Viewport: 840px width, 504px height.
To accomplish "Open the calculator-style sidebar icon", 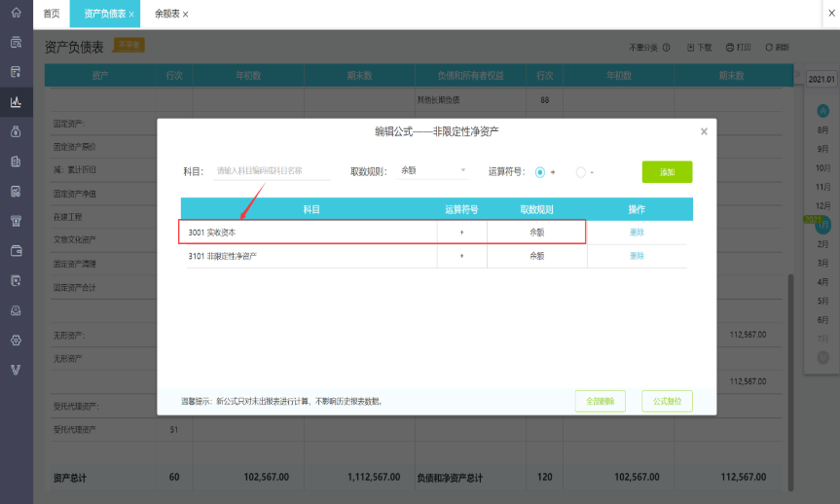I will click(x=17, y=192).
